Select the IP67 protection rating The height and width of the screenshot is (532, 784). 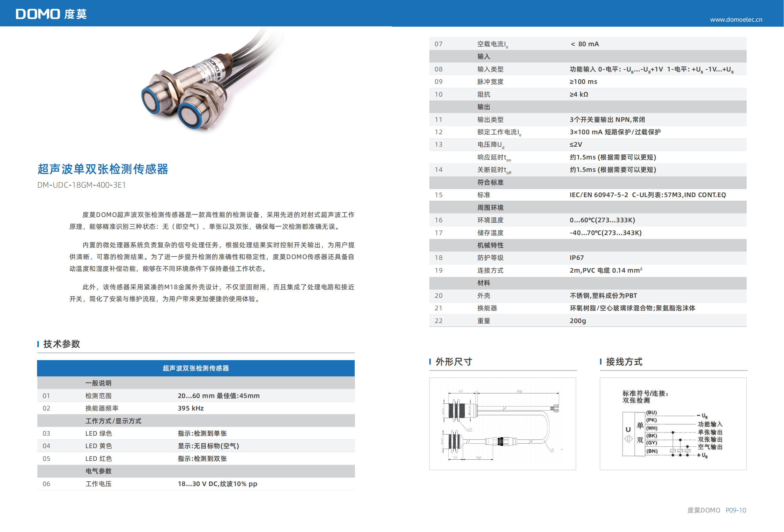click(x=577, y=258)
